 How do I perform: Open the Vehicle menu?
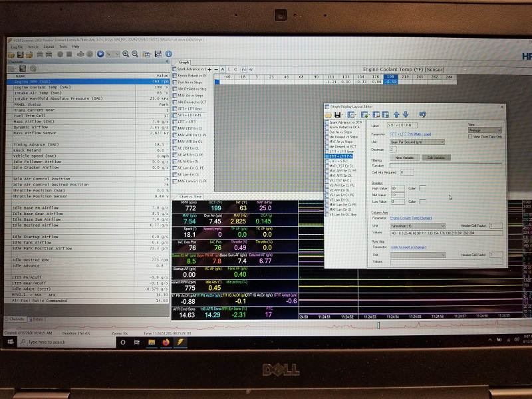pos(33,47)
